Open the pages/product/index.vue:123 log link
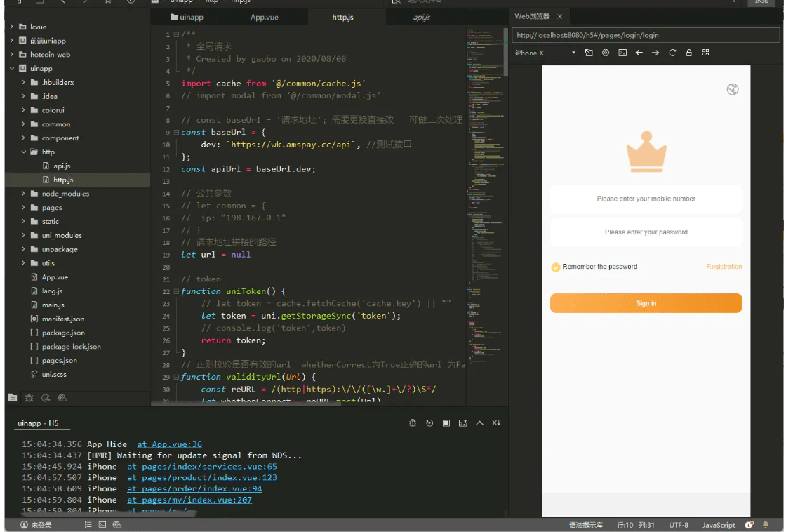 click(x=202, y=477)
